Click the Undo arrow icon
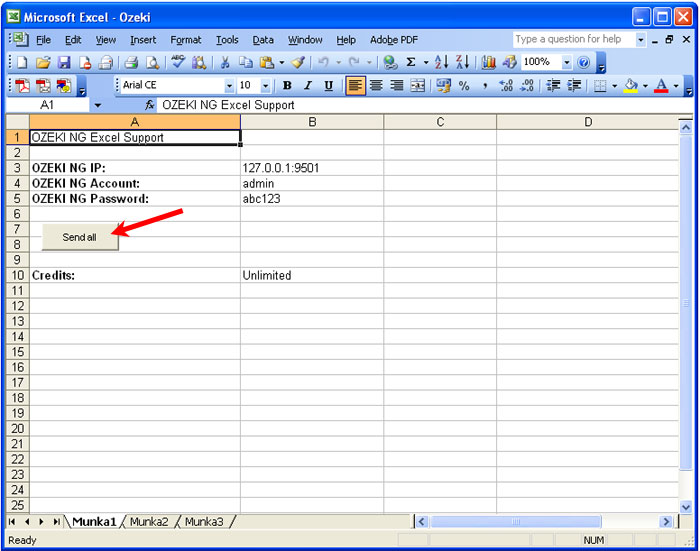 point(323,63)
